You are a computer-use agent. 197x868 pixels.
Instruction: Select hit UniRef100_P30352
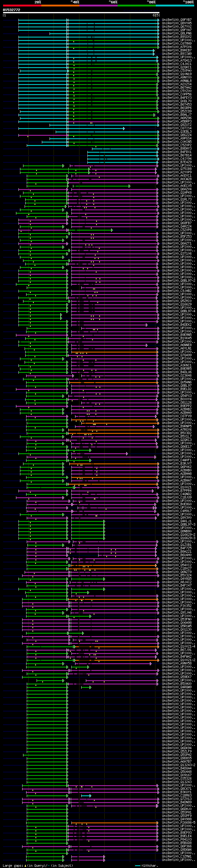point(177,606)
